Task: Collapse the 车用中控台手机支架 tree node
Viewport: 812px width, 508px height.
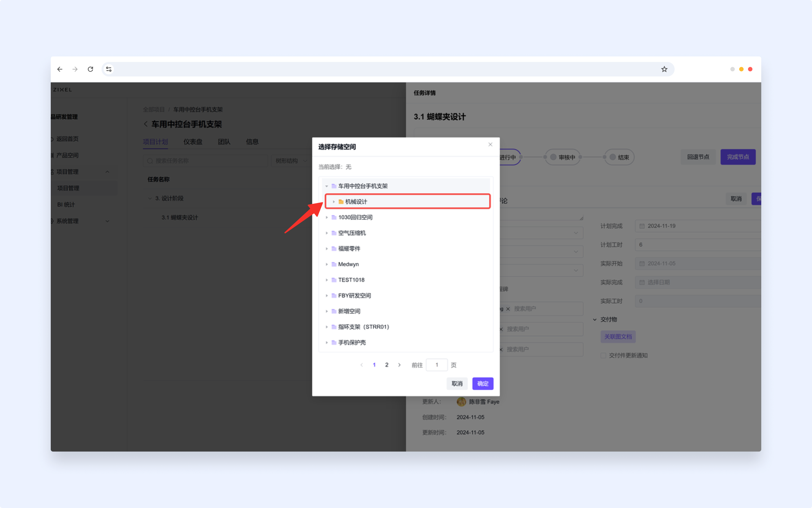Action: [x=326, y=186]
